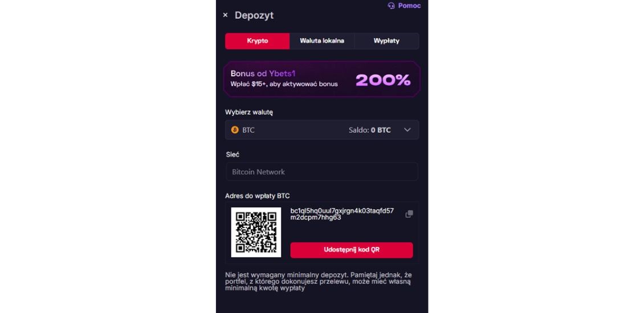
Task: Select the BTC deposit address text
Action: (341, 214)
